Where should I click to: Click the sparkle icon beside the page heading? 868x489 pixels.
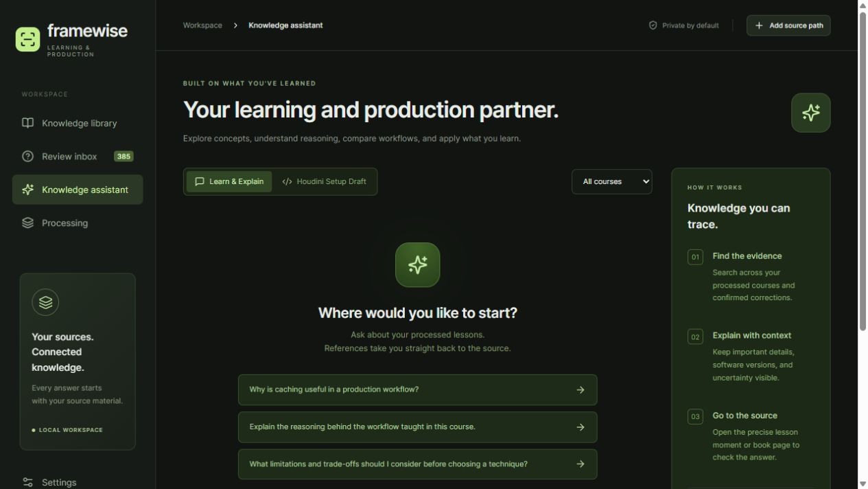click(810, 113)
